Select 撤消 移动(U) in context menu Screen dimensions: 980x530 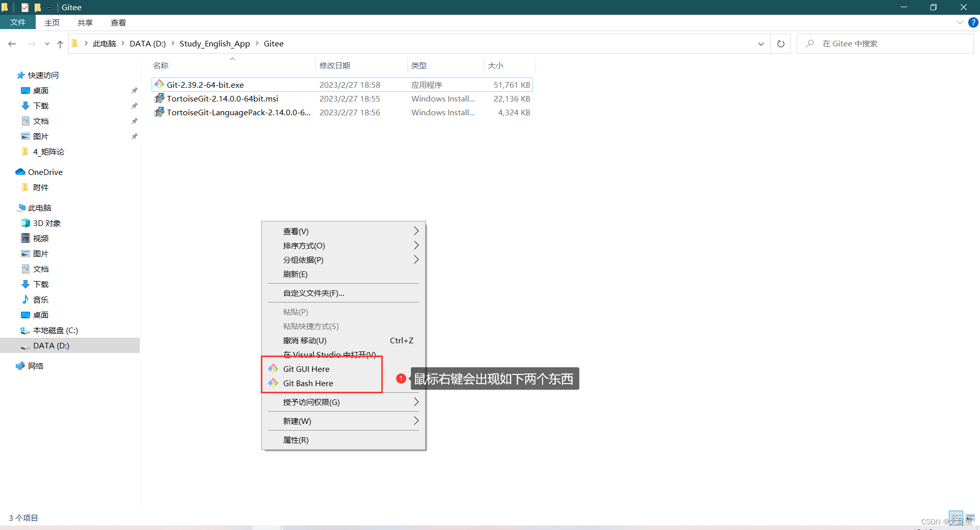[x=343, y=340]
